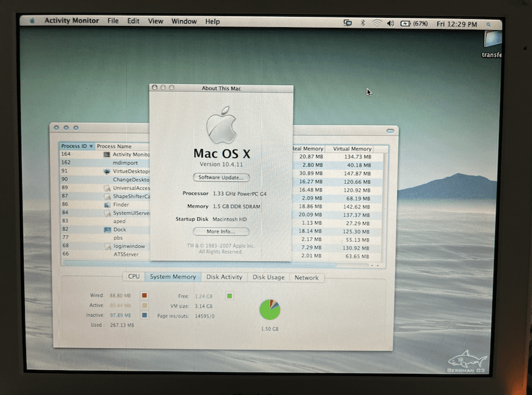
Task: Select the SystemUIServer process icon
Action: click(107, 213)
